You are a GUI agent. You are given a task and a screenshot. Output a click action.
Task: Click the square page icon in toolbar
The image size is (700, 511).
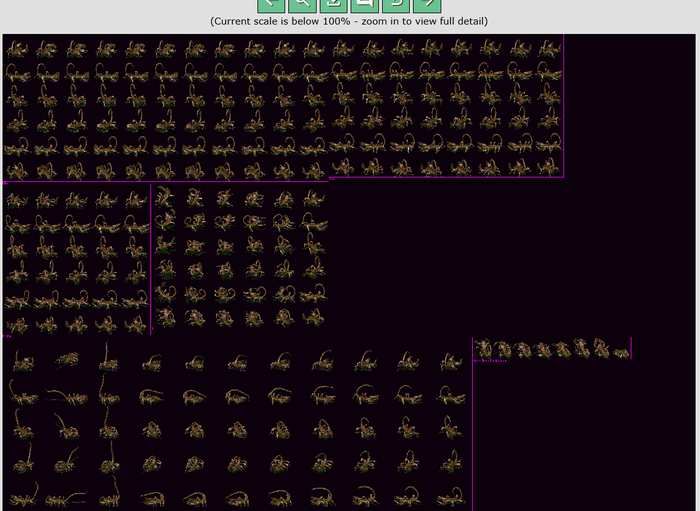[x=365, y=5]
